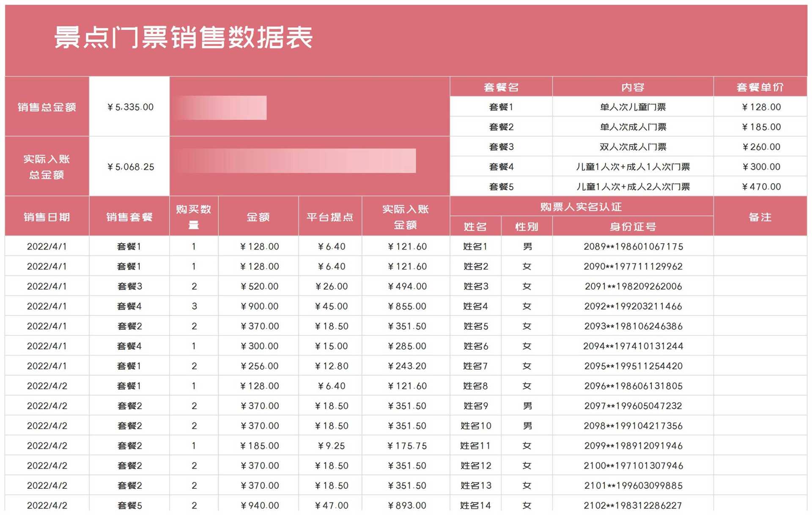Select ID number 2089**198601067175
Image resolution: width=812 pixels, height=515 pixels.
[633, 246]
